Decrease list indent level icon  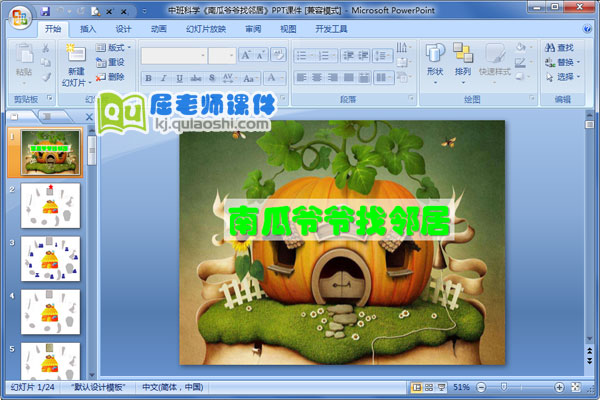tap(348, 56)
